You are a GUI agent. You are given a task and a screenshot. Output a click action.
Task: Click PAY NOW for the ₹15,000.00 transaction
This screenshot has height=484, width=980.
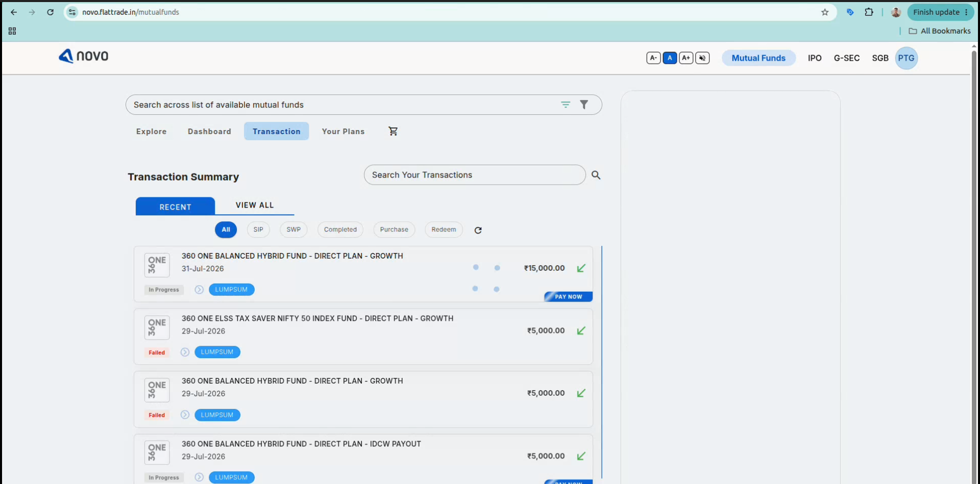tap(569, 297)
